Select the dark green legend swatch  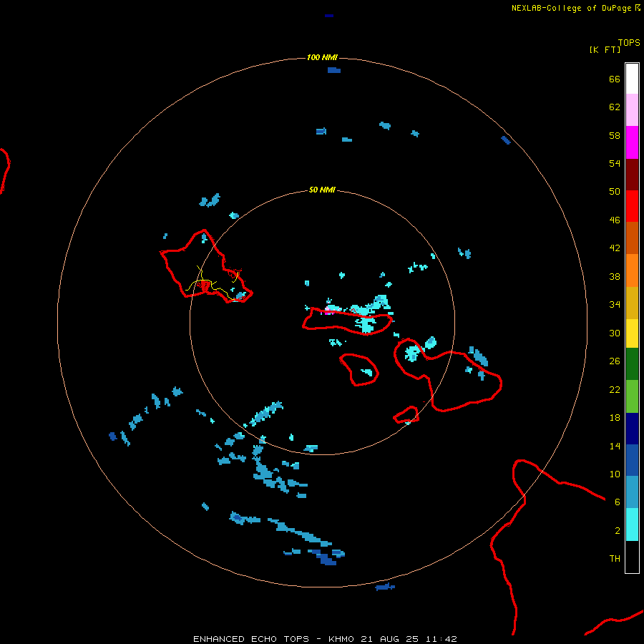coord(632,364)
